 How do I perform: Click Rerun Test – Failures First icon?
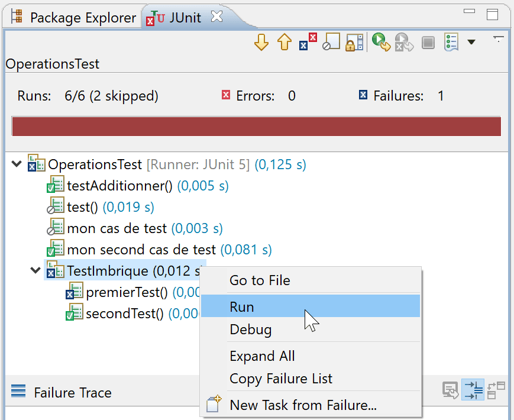point(404,42)
